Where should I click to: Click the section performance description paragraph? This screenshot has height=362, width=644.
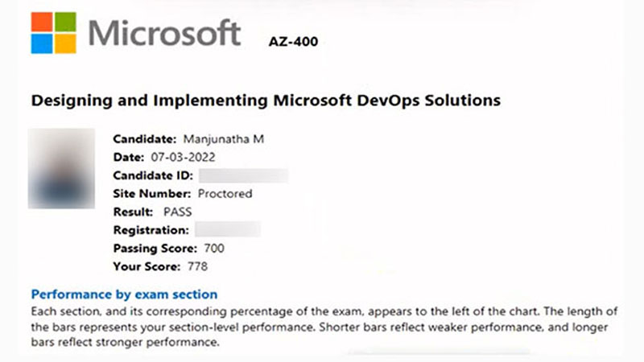point(322,327)
